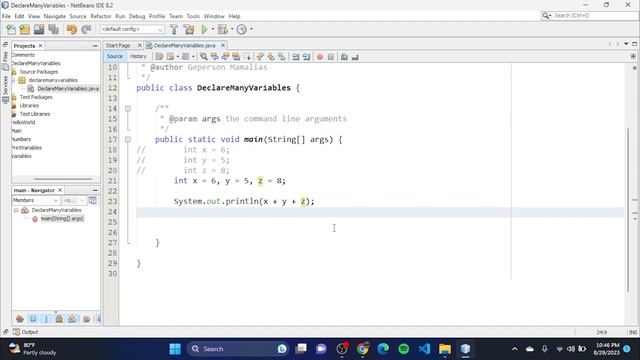Open the Navigate menu
The image size is (640, 360).
pyautogui.click(x=55, y=16)
